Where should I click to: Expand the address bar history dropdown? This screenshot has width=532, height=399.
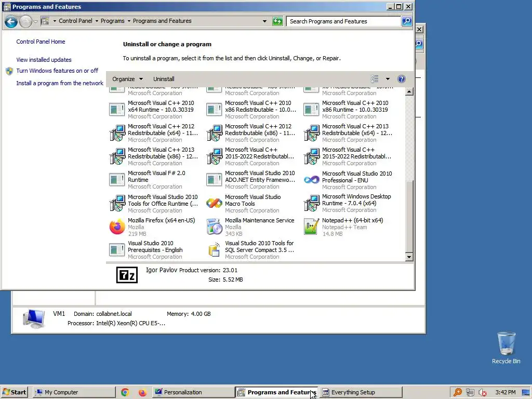point(264,21)
